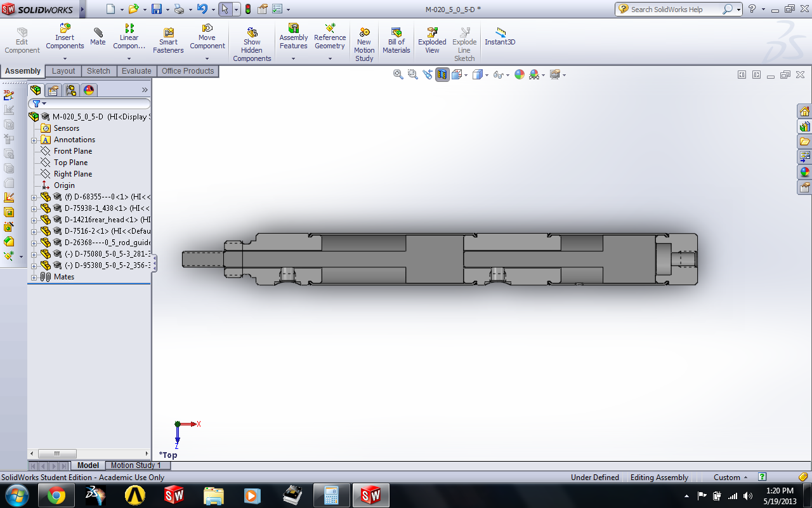Viewport: 812px width, 508px height.
Task: Switch to the Sketch tab
Action: [98, 71]
